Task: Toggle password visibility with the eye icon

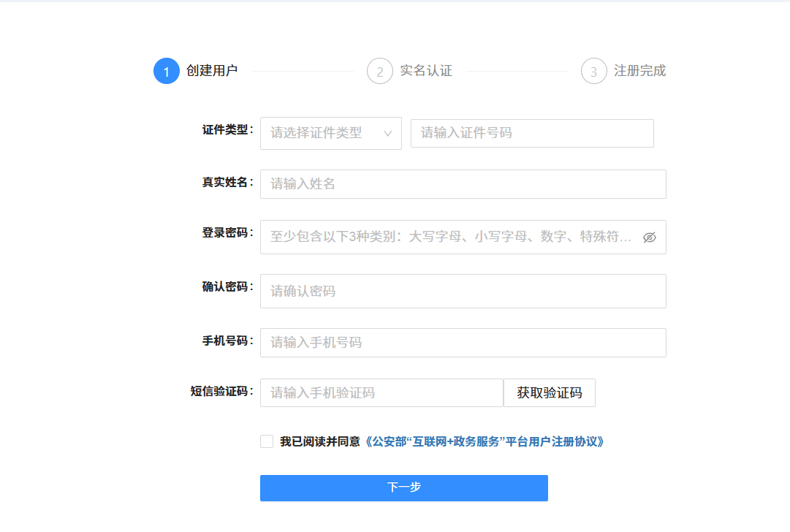Action: (x=649, y=237)
